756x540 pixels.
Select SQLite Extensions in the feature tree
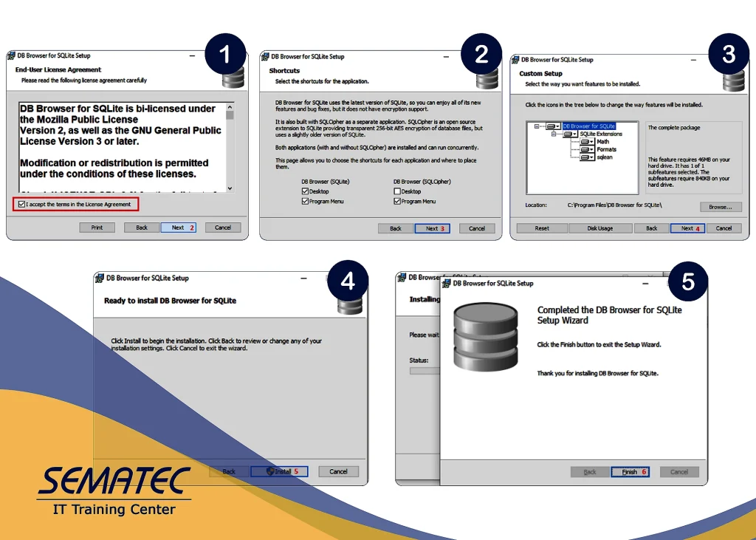[x=601, y=134]
